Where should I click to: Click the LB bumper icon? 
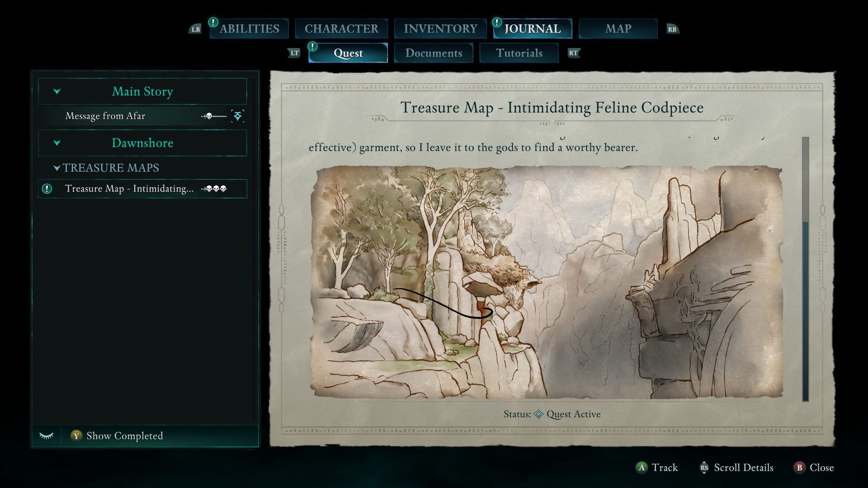(195, 29)
